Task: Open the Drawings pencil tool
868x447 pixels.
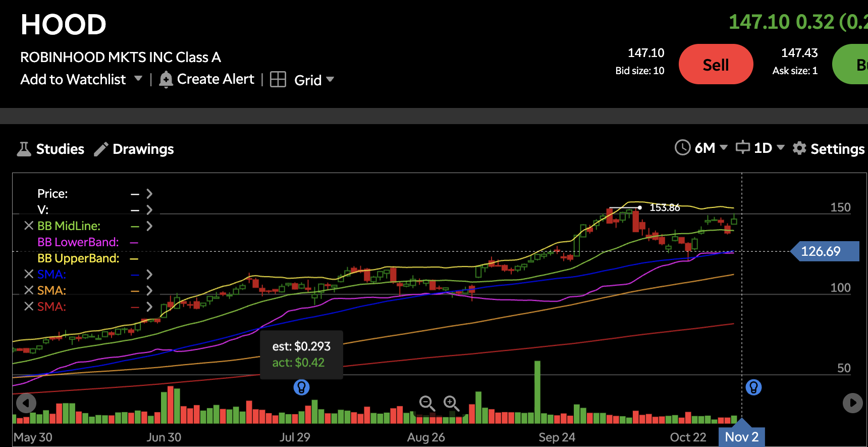Action: [101, 149]
